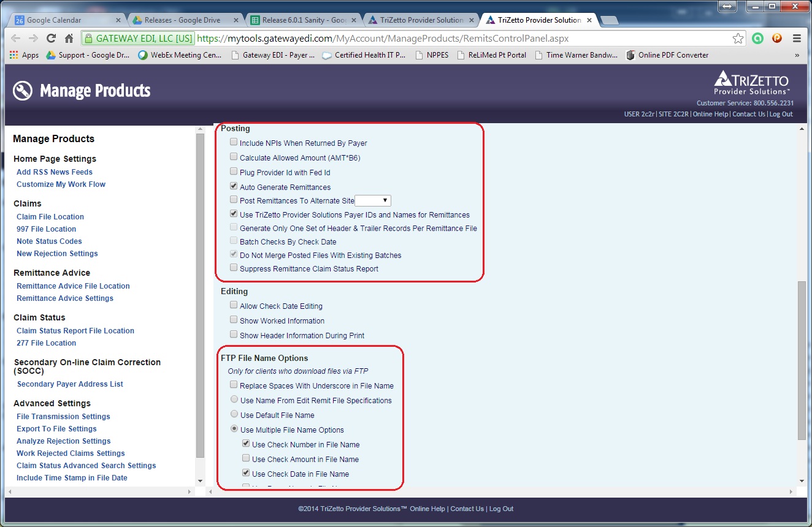Click the main content vertical scrollbar thumb
Image resolution: width=812 pixels, height=527 pixels.
point(802,360)
